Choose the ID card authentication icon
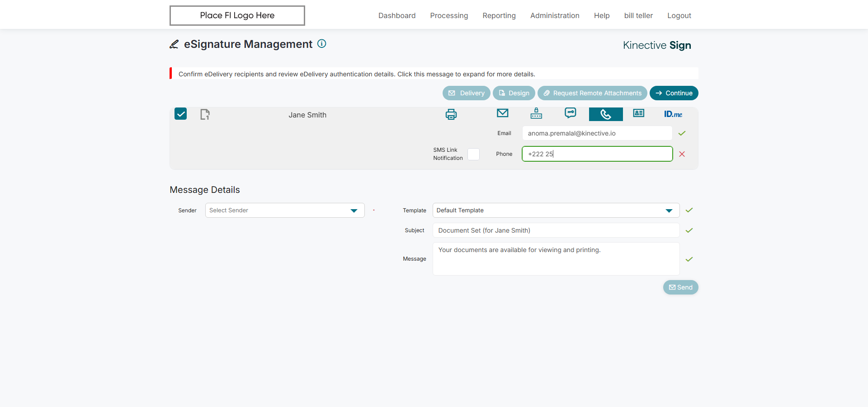The width and height of the screenshot is (868, 407). tap(638, 113)
